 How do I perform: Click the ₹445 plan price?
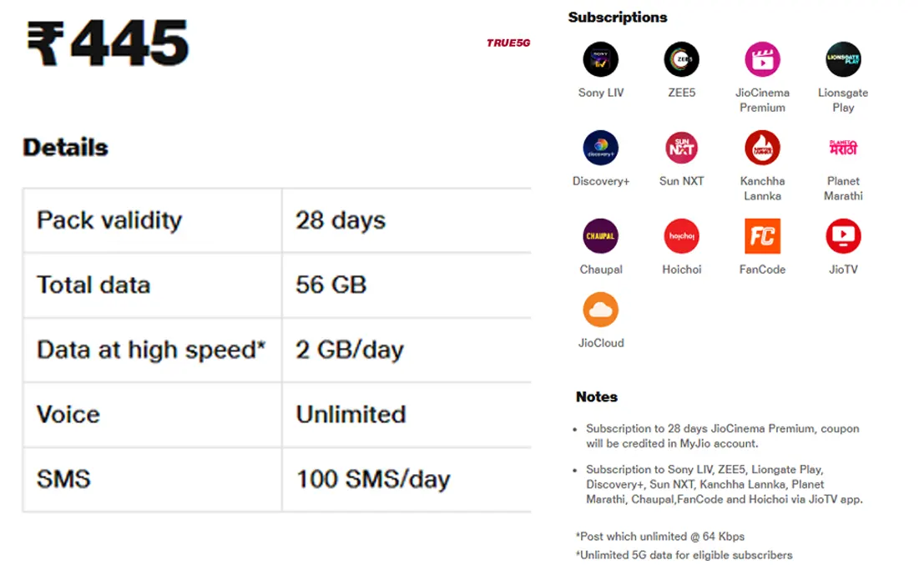(109, 40)
